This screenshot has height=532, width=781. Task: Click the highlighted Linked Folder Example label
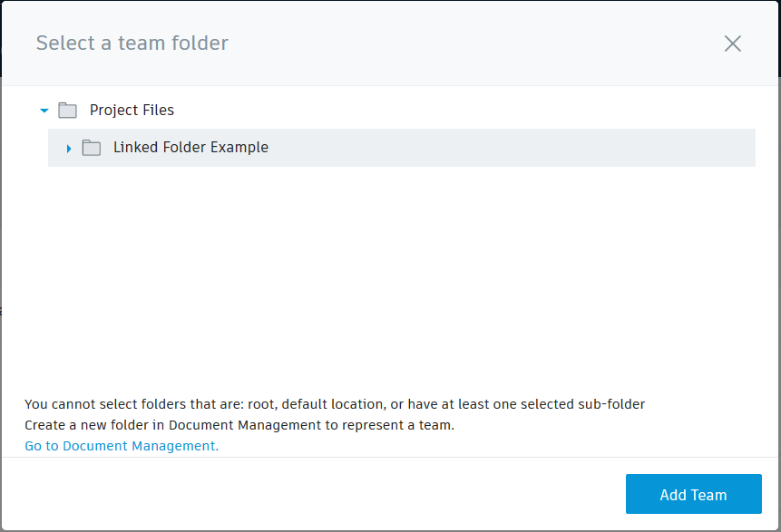190,147
